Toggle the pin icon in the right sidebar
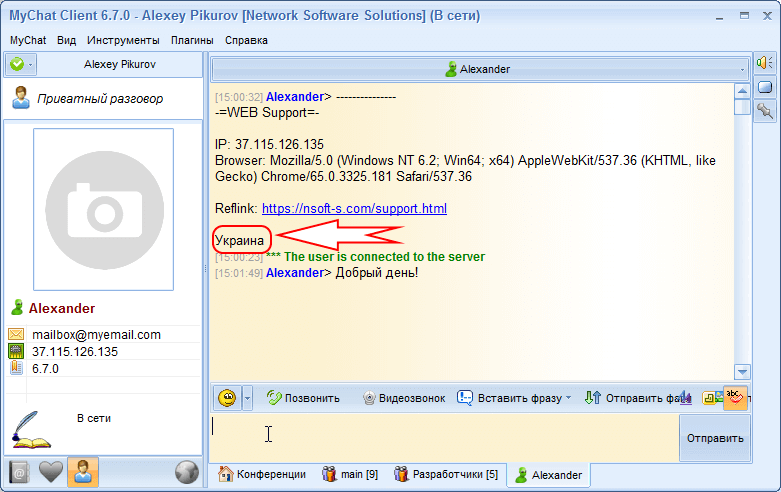Image resolution: width=781 pixels, height=492 pixels. [765, 110]
